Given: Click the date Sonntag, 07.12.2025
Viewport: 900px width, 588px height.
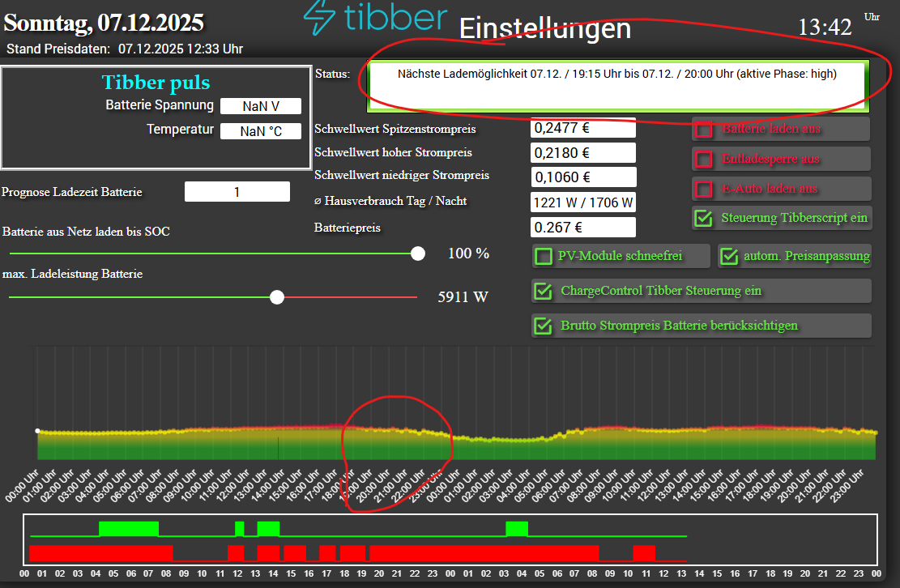Looking at the screenshot, I should pos(104,23).
